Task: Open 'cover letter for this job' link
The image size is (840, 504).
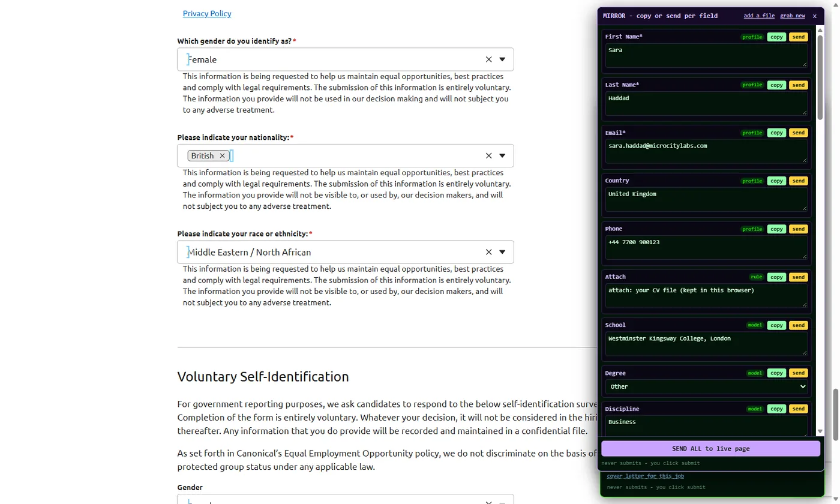Action: [x=646, y=476]
